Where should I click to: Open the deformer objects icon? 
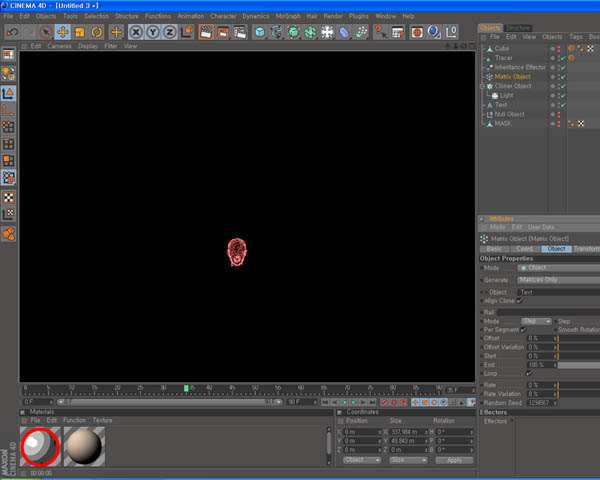coord(344,32)
